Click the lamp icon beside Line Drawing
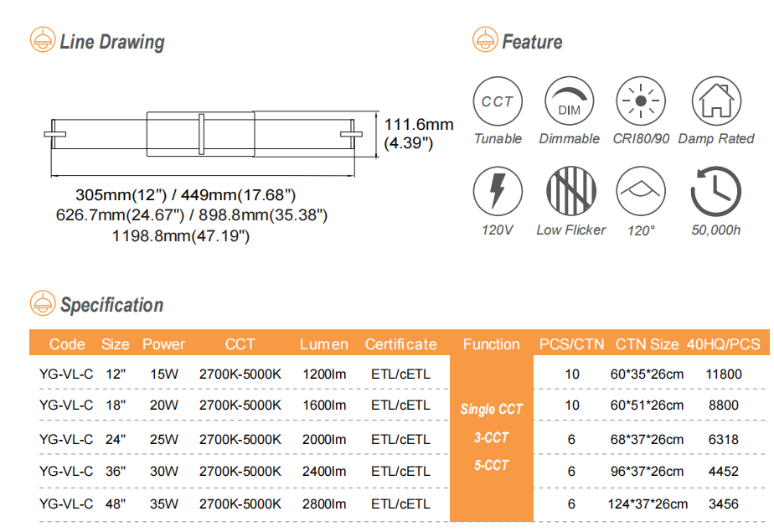This screenshot has height=532, width=774. pos(42,40)
